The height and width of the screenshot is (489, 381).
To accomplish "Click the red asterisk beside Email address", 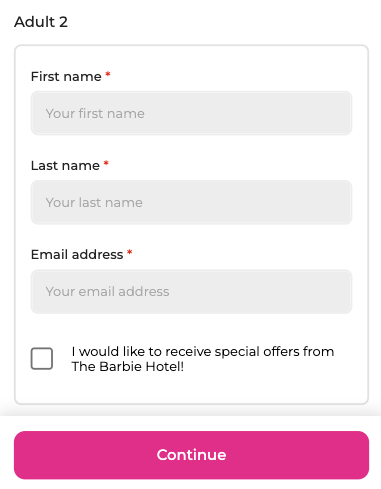I will pyautogui.click(x=130, y=252).
